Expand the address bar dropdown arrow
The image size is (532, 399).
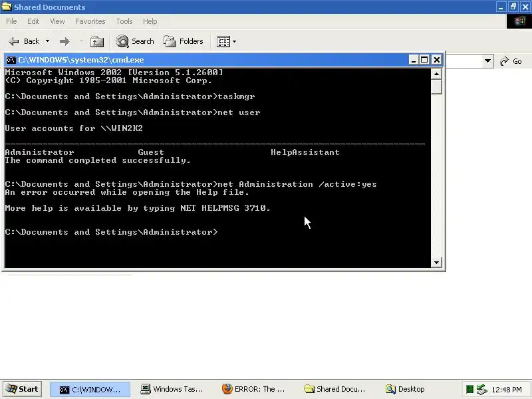coord(487,61)
